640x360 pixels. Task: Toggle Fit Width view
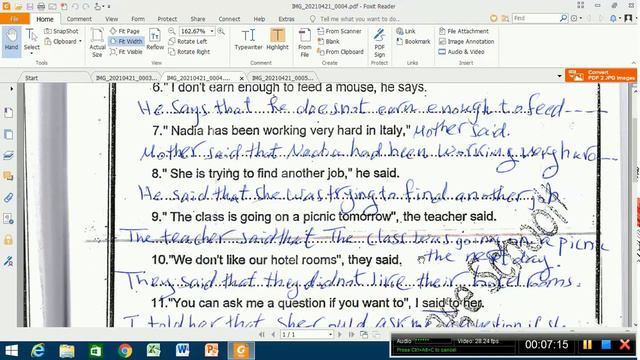click(x=126, y=41)
